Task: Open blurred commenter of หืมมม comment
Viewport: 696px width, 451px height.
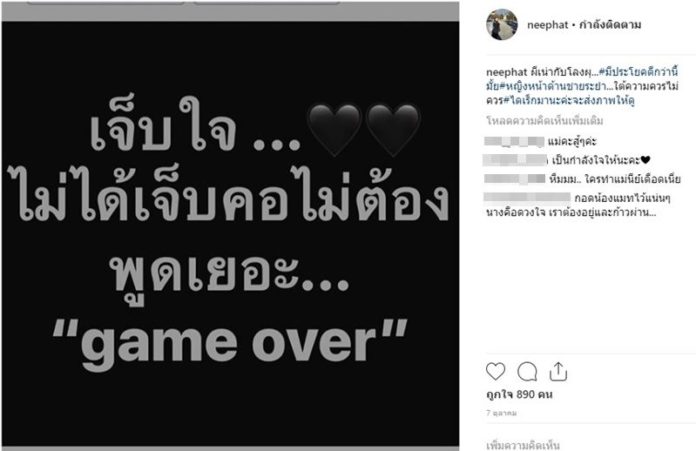Action: (514, 179)
